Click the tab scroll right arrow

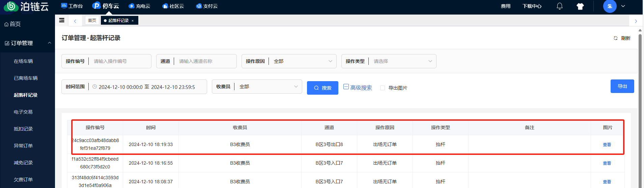(x=636, y=21)
